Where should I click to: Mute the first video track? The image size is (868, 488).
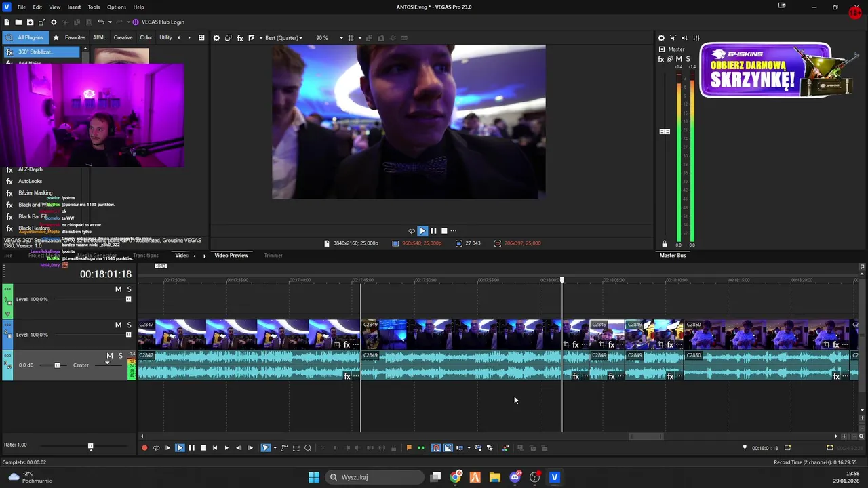tap(118, 289)
